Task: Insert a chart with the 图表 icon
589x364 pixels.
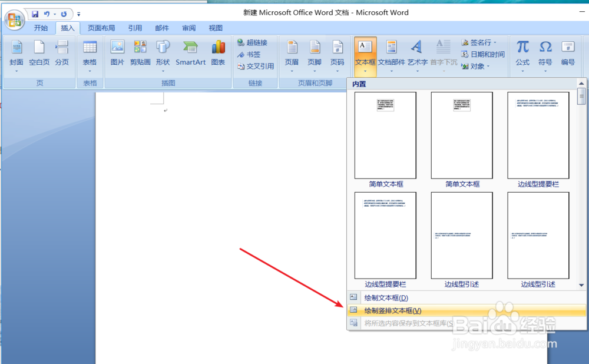Action: [x=218, y=53]
